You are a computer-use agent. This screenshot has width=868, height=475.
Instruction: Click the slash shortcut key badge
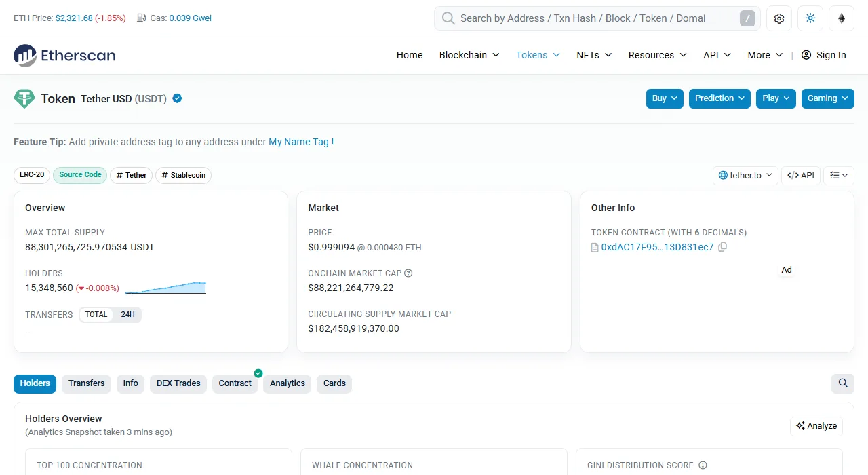(x=747, y=18)
